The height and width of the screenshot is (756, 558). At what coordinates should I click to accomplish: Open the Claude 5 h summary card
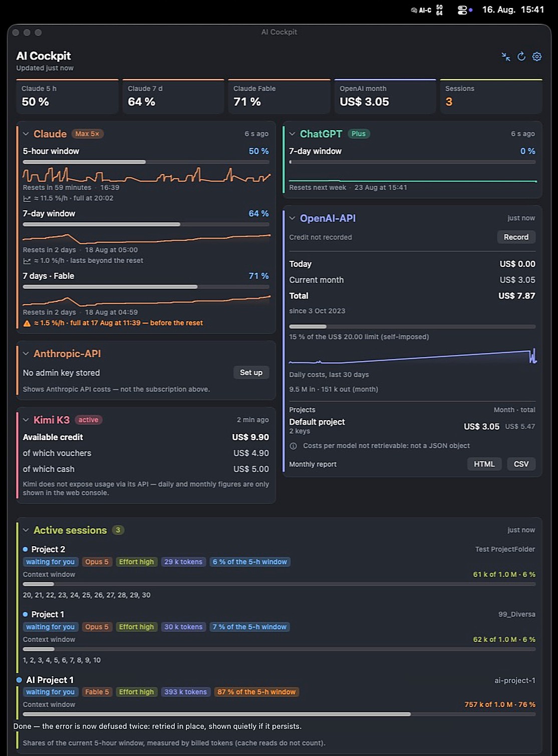pyautogui.click(x=67, y=96)
